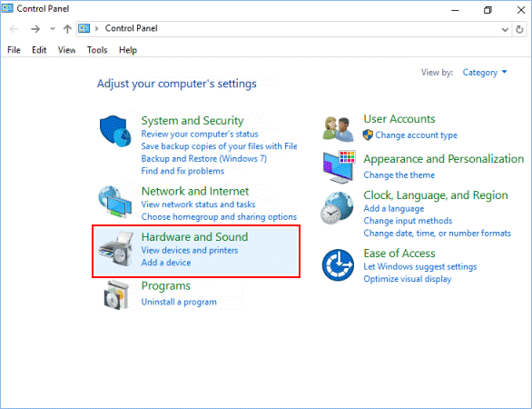Go forward with the forward arrow

pyautogui.click(x=35, y=29)
